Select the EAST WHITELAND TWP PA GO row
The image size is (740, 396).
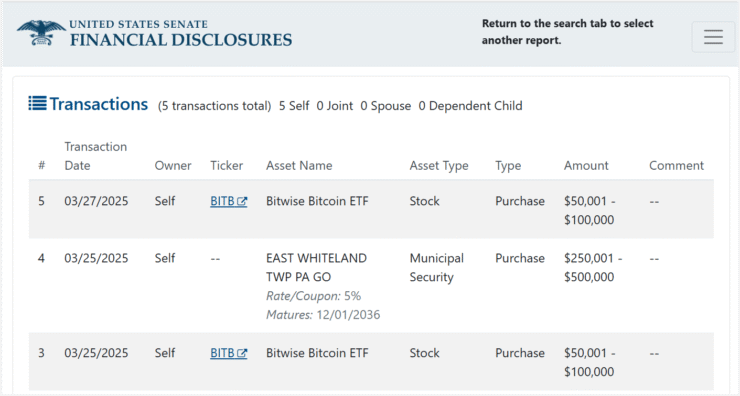point(371,286)
